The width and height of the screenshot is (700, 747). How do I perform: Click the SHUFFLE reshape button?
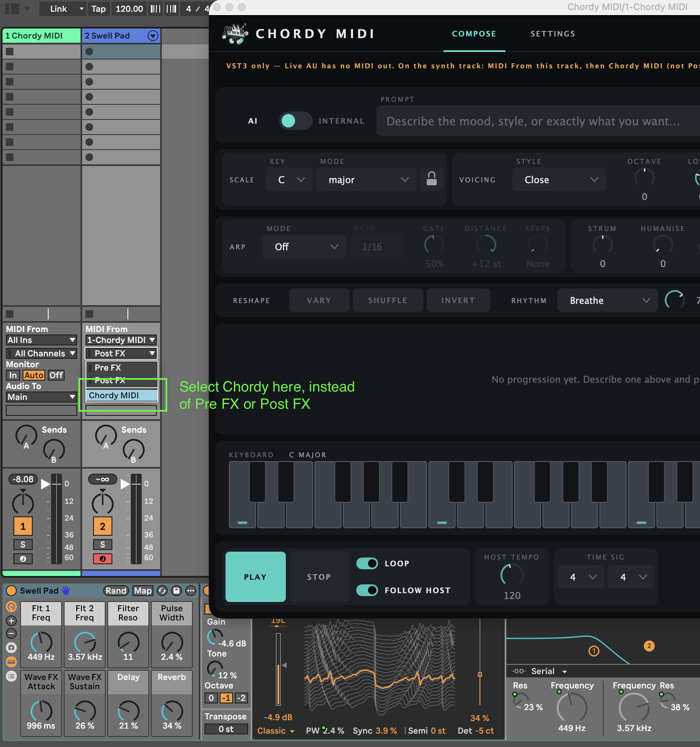pyautogui.click(x=388, y=300)
